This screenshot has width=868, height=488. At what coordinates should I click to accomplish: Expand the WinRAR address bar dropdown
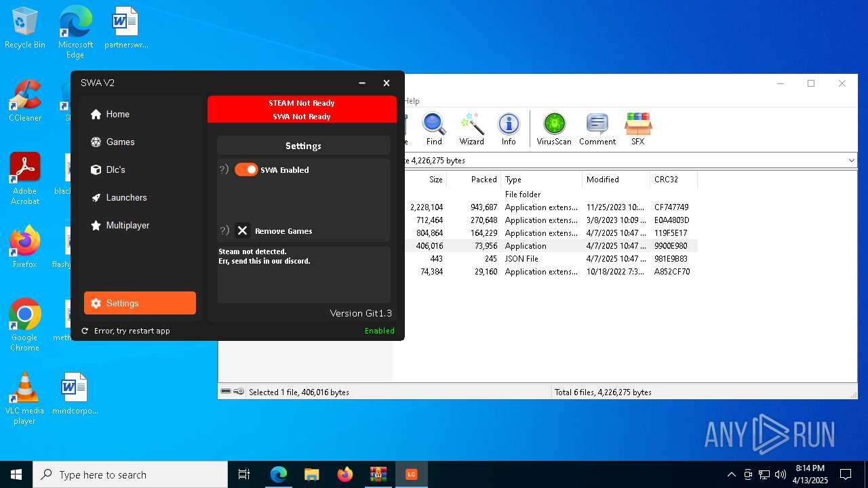tap(851, 161)
